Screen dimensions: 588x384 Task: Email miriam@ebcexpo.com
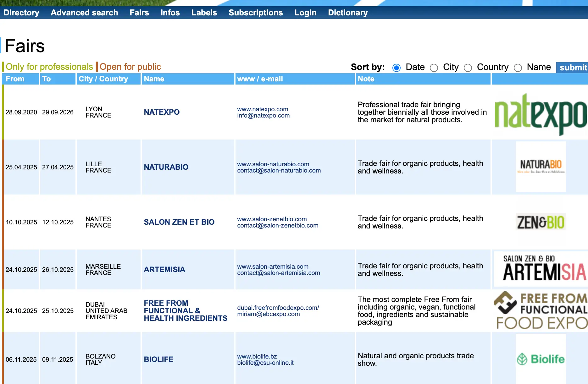click(269, 314)
